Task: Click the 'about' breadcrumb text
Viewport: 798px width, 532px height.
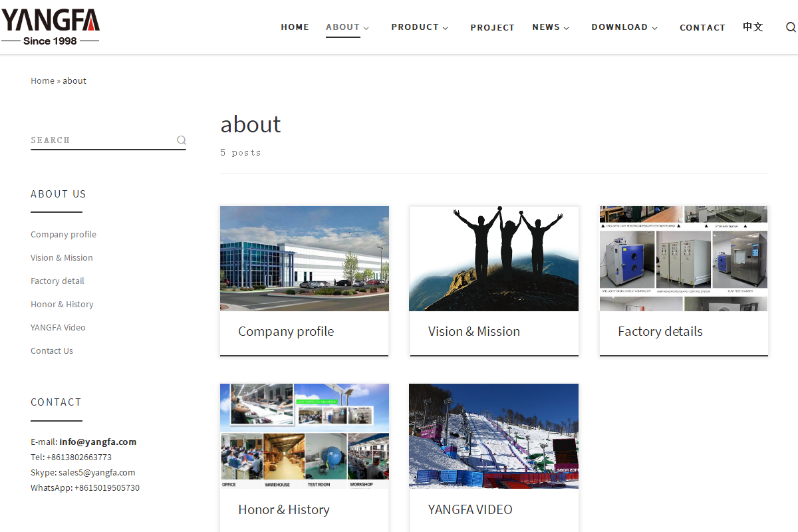Action: [x=74, y=80]
